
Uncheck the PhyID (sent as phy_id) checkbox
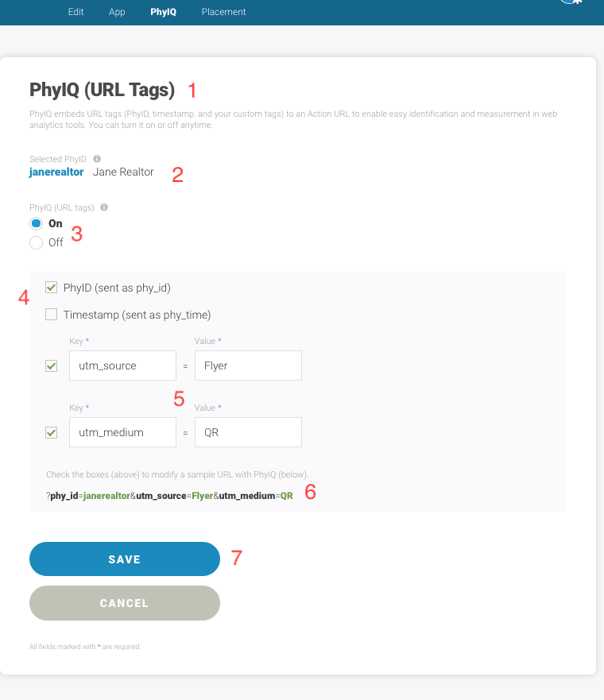click(x=52, y=288)
